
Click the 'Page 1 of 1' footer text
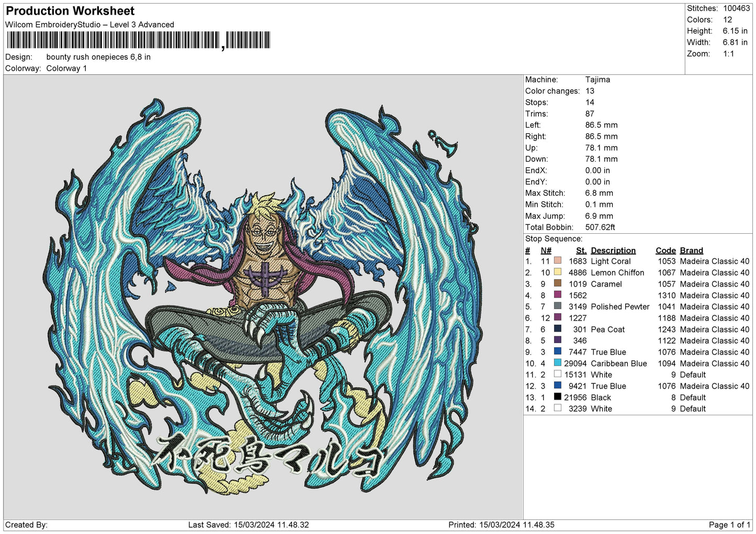[x=729, y=525]
